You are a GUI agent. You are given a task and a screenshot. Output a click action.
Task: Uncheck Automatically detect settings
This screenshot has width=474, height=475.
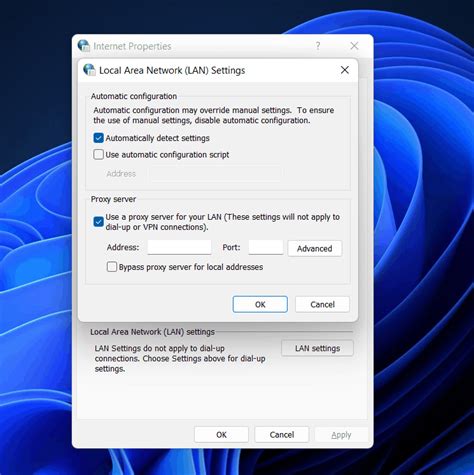(98, 138)
